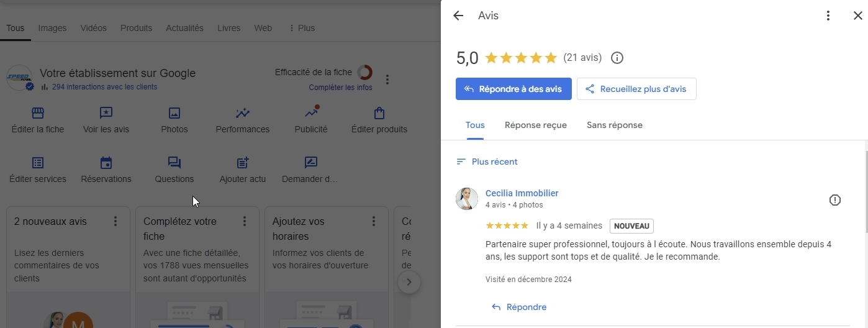The width and height of the screenshot is (868, 328).
Task: Open Éditer la fiche storefront icon
Action: 38,113
